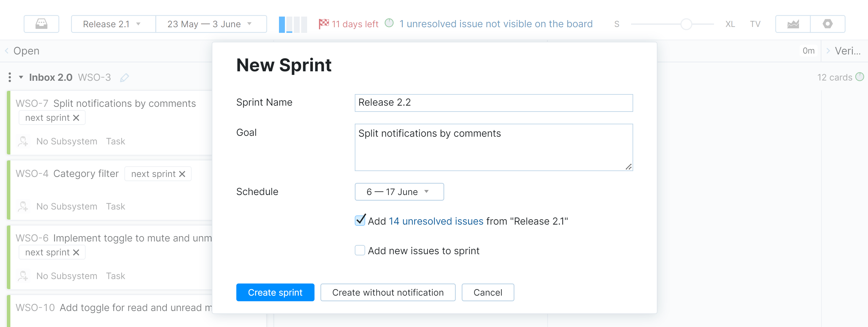Image resolution: width=868 pixels, height=327 pixels.
Task: Assign someone on the WSO-6 card
Action: (23, 276)
